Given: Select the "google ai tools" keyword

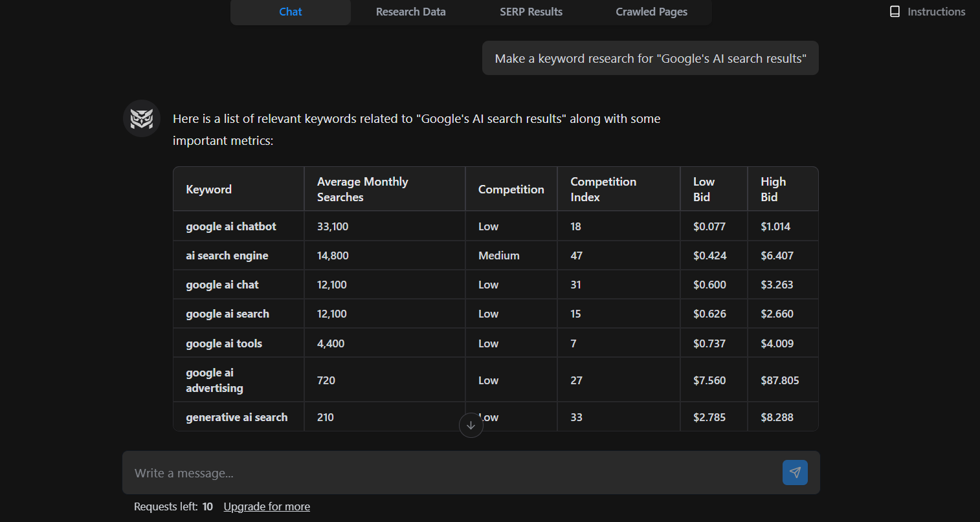Looking at the screenshot, I should (223, 343).
